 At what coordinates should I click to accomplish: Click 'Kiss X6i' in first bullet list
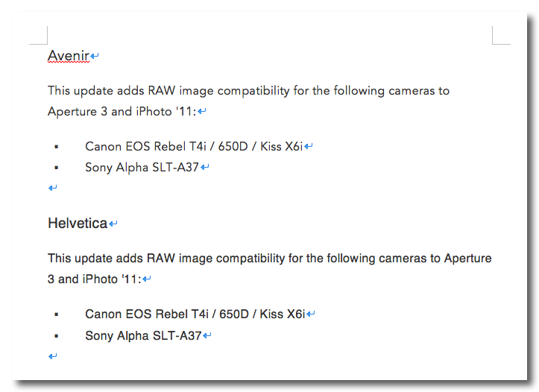(x=282, y=147)
